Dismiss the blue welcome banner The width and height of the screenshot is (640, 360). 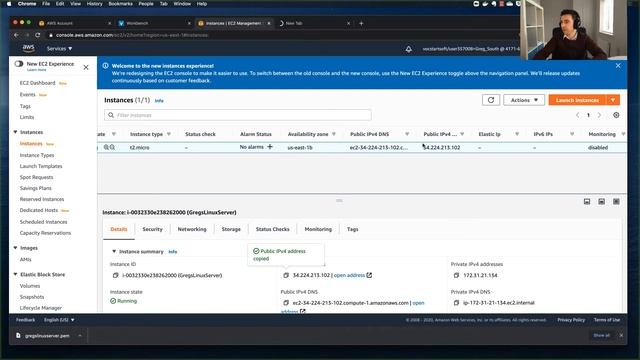[x=618, y=65]
